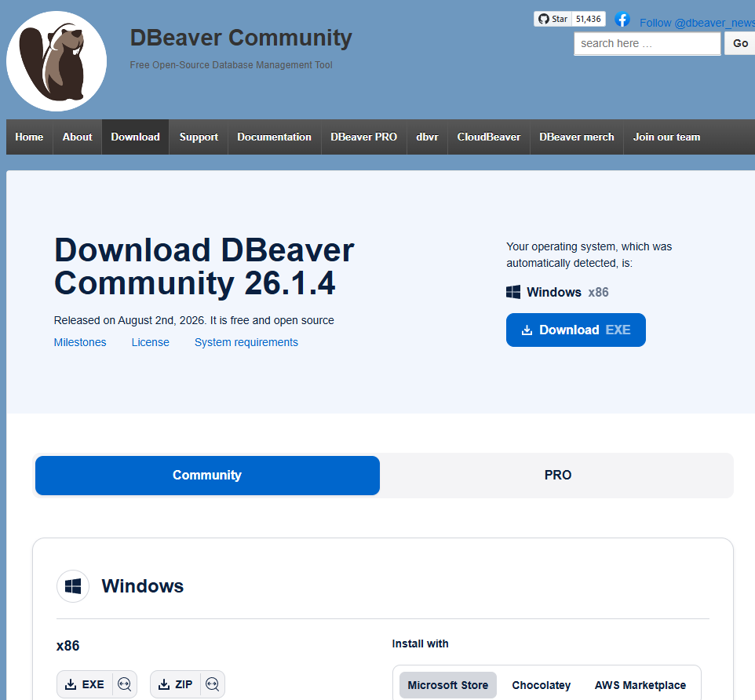Select the Community tab
Viewport: 755px width, 700px height.
tap(207, 476)
